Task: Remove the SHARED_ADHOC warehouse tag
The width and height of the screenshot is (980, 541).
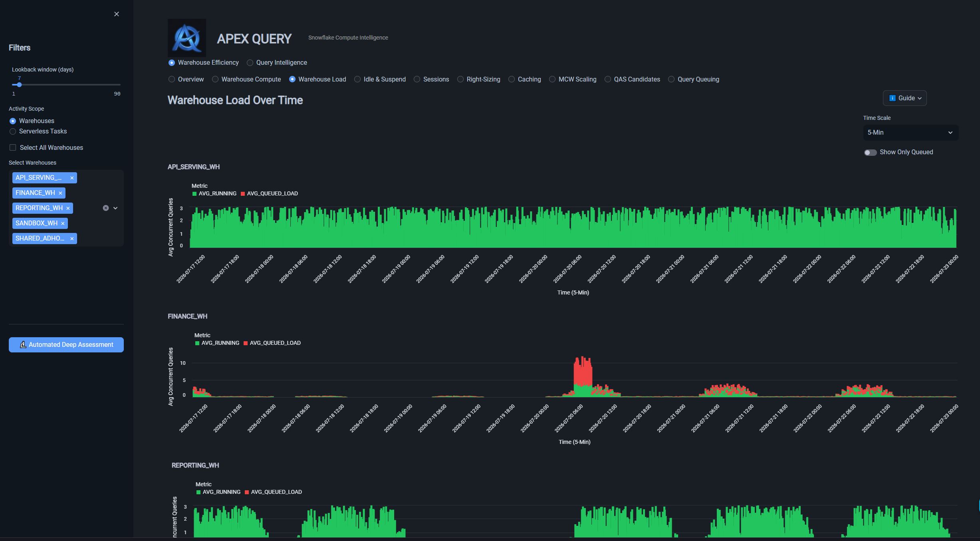Action: click(72, 239)
